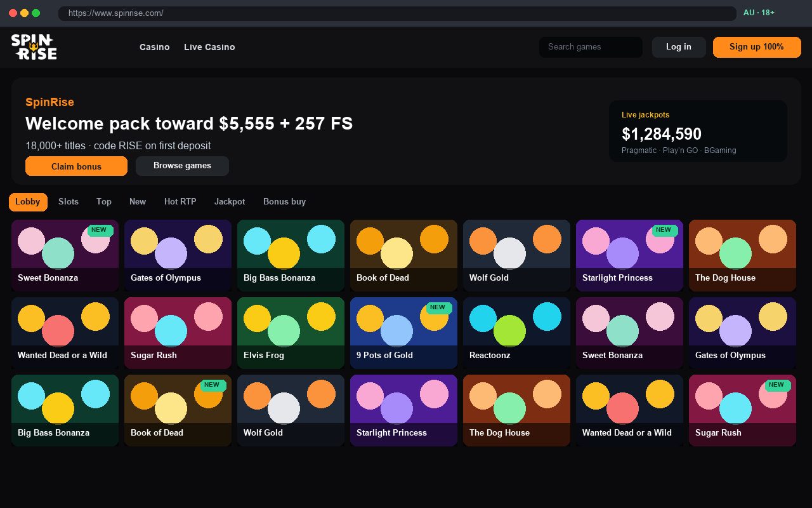Switch to the Slots tab

(x=69, y=202)
